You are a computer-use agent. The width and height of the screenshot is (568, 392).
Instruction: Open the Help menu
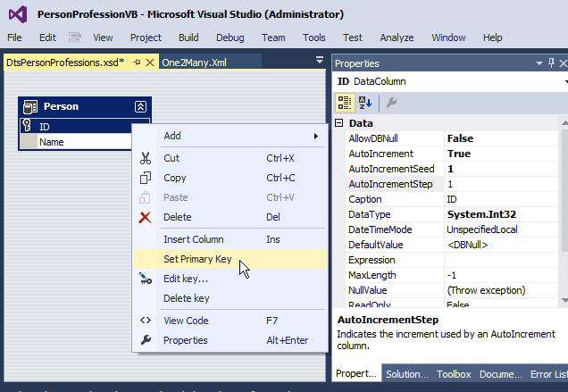point(492,38)
